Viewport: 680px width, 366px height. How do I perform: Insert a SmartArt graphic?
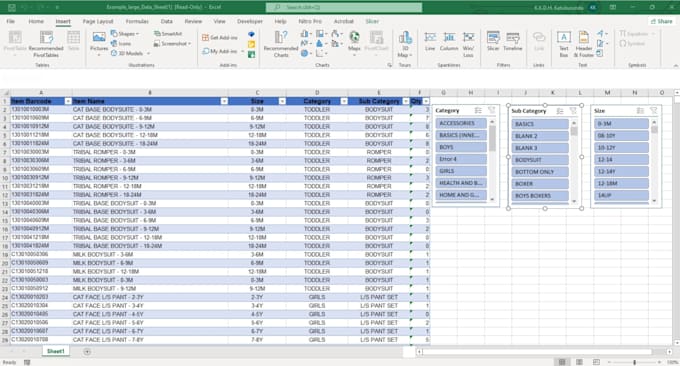(x=168, y=33)
